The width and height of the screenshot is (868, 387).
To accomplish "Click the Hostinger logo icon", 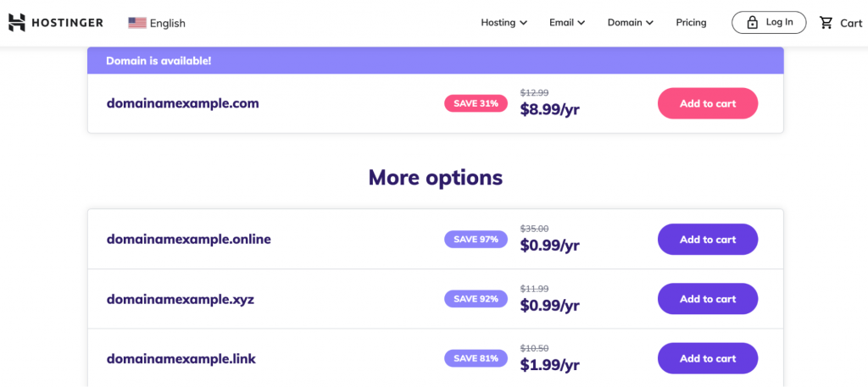I will [x=17, y=23].
